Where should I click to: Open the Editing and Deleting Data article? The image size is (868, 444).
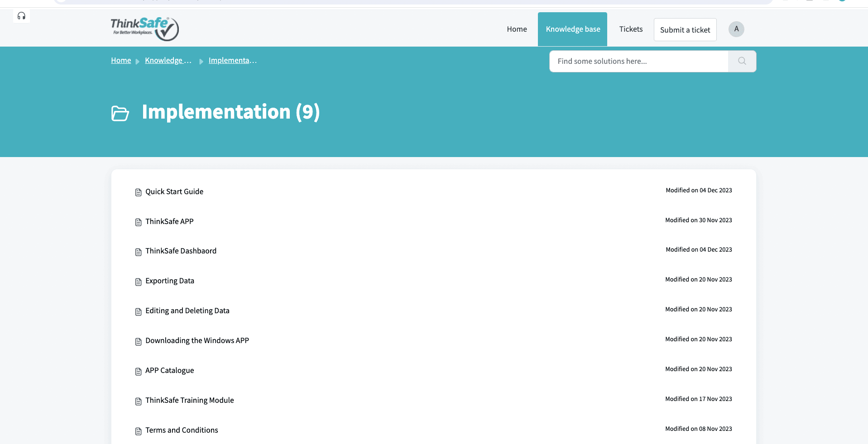click(187, 310)
